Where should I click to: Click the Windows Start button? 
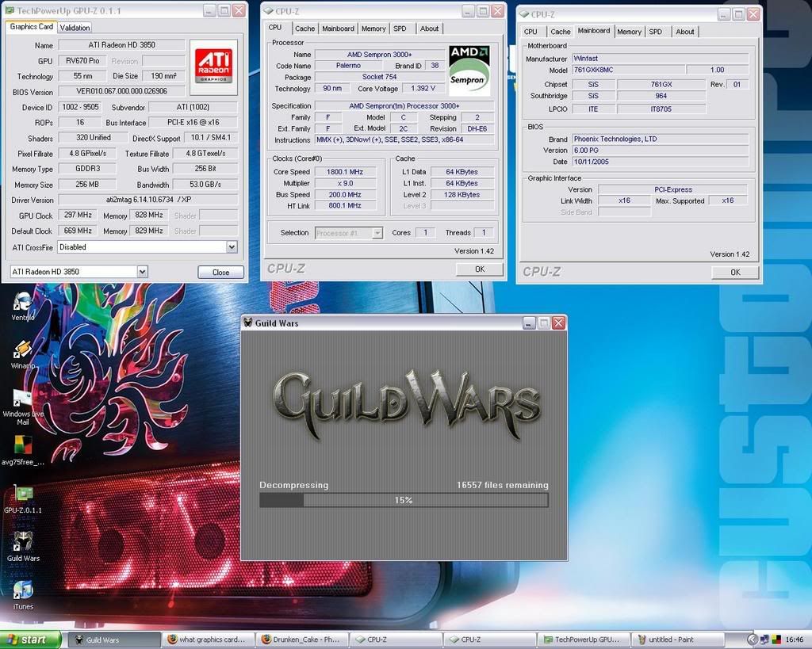click(30, 639)
